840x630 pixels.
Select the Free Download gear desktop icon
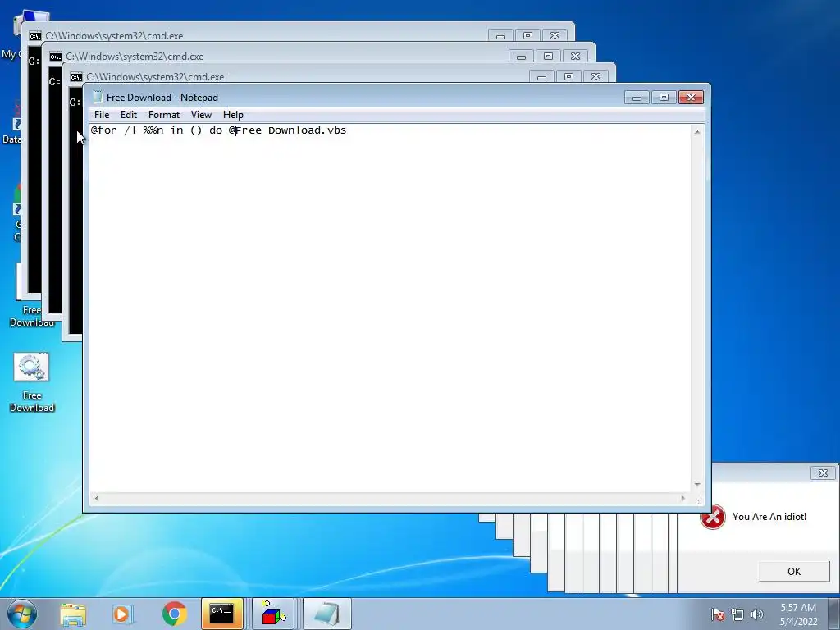click(x=32, y=382)
